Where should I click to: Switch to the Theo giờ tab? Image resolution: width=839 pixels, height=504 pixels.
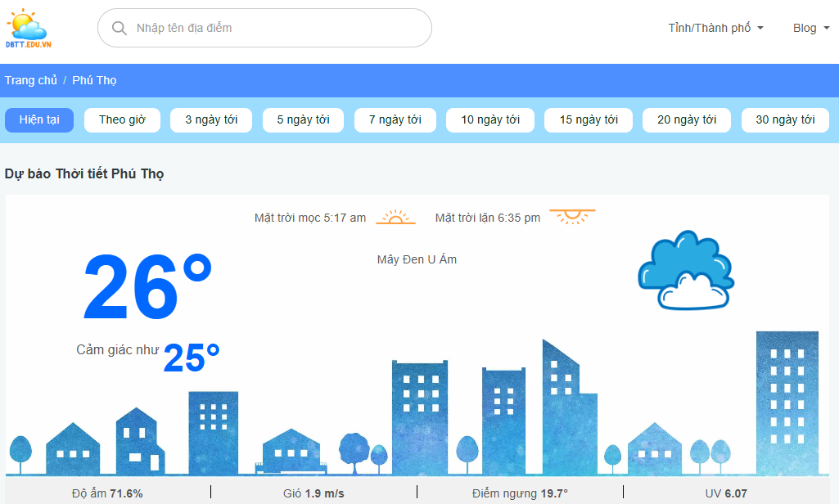[x=123, y=120]
